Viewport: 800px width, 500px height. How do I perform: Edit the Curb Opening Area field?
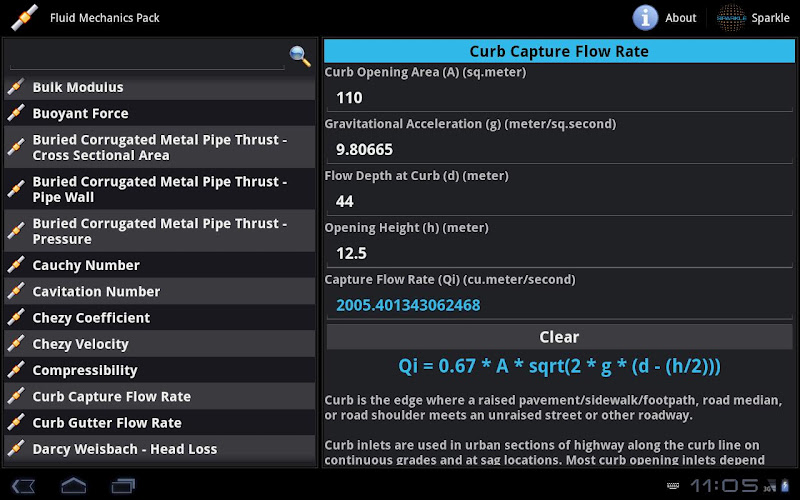click(x=557, y=98)
